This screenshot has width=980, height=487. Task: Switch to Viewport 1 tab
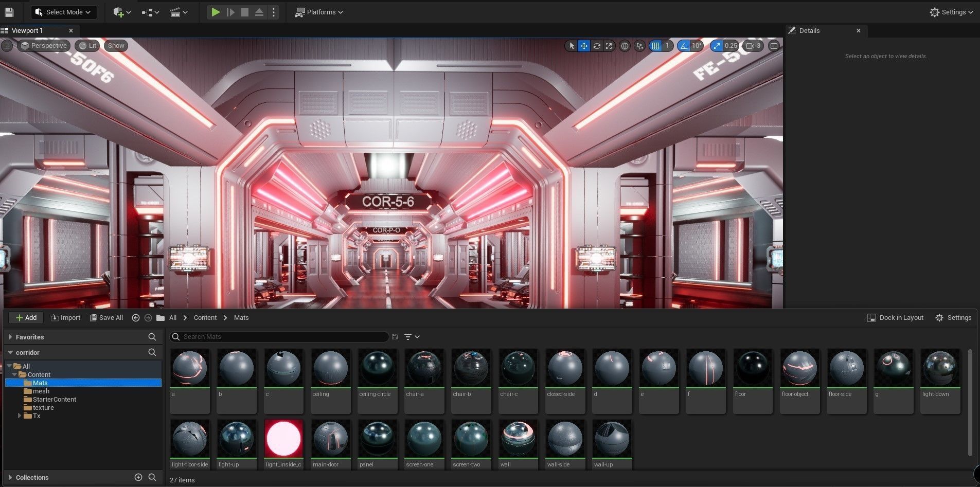click(x=27, y=30)
